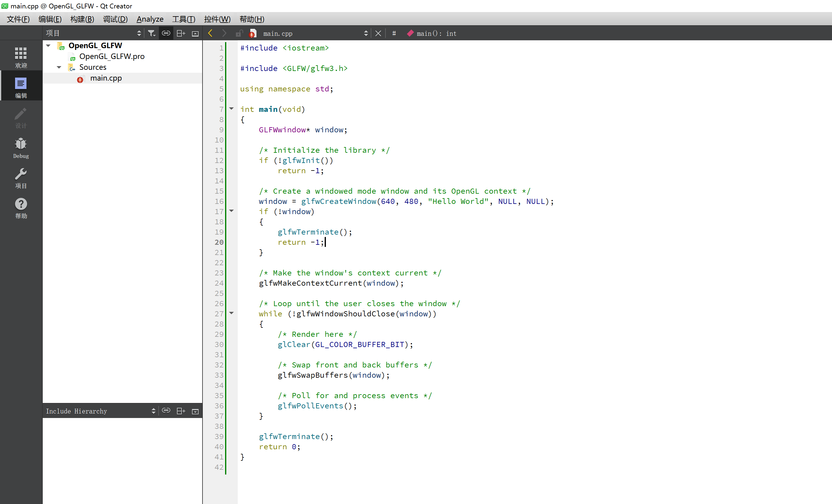Viewport: 832px width, 504px height.
Task: Close the Projects side panel
Action: pos(195,33)
